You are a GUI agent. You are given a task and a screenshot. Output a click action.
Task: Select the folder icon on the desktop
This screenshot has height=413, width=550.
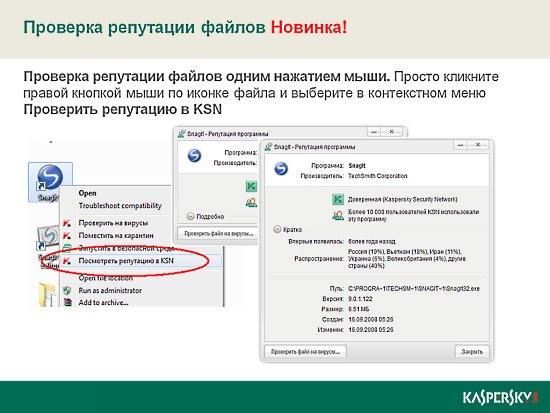point(48,294)
